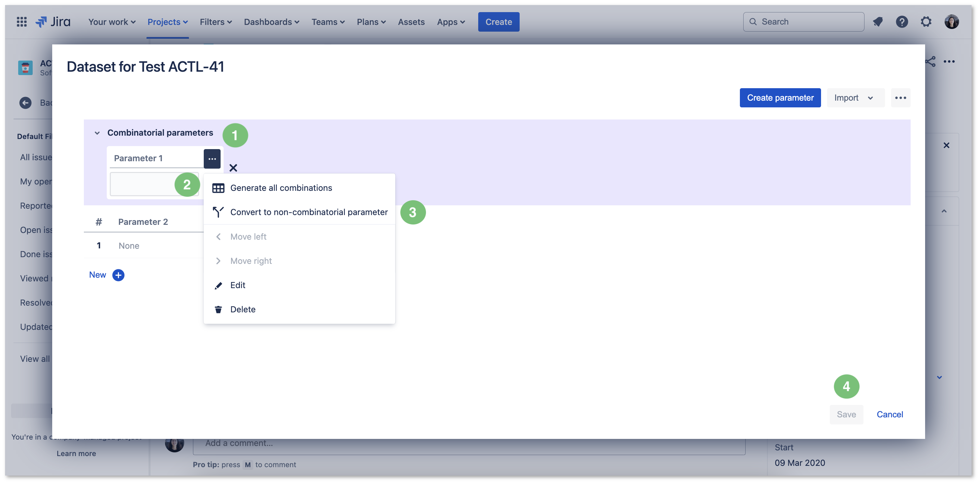Click the All issues sidebar filter
This screenshot has height=484, width=980.
[x=36, y=158]
